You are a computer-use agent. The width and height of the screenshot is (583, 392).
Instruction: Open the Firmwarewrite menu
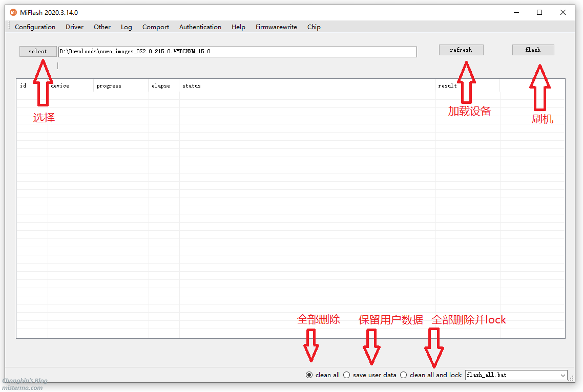tap(276, 27)
